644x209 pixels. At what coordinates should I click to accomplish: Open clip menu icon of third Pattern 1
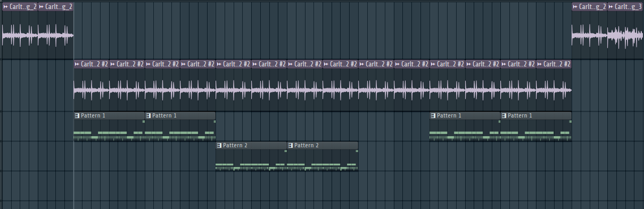point(433,115)
